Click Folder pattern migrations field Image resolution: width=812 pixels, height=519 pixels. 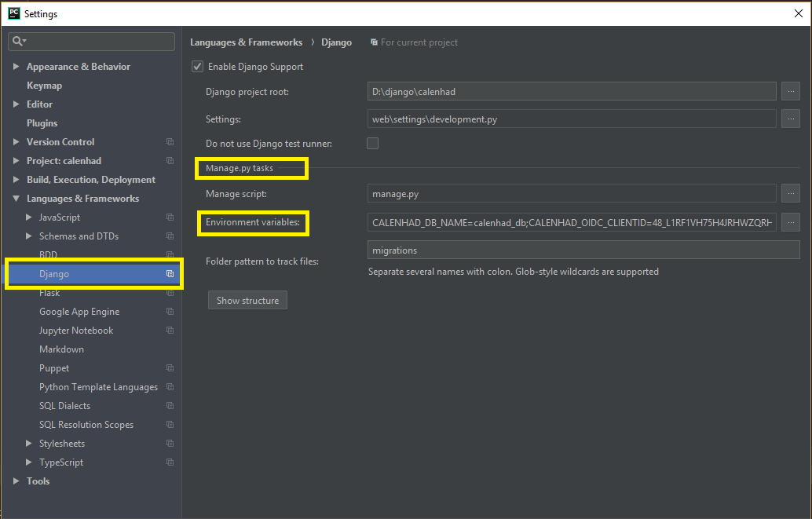coord(583,250)
